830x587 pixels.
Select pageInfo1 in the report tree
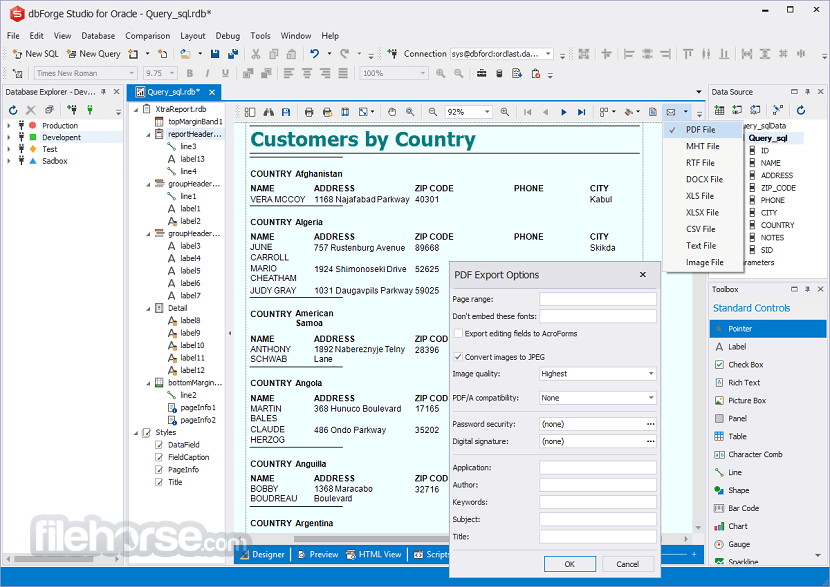tap(197, 408)
